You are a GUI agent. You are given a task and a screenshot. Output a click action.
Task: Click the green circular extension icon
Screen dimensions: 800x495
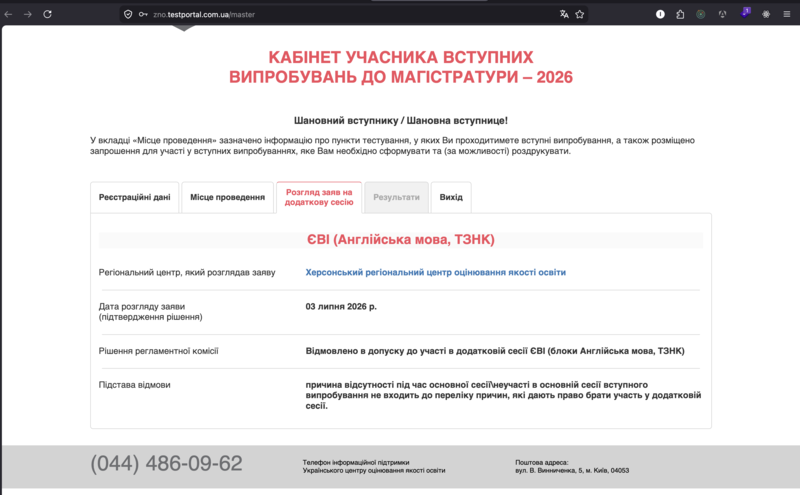click(x=701, y=14)
